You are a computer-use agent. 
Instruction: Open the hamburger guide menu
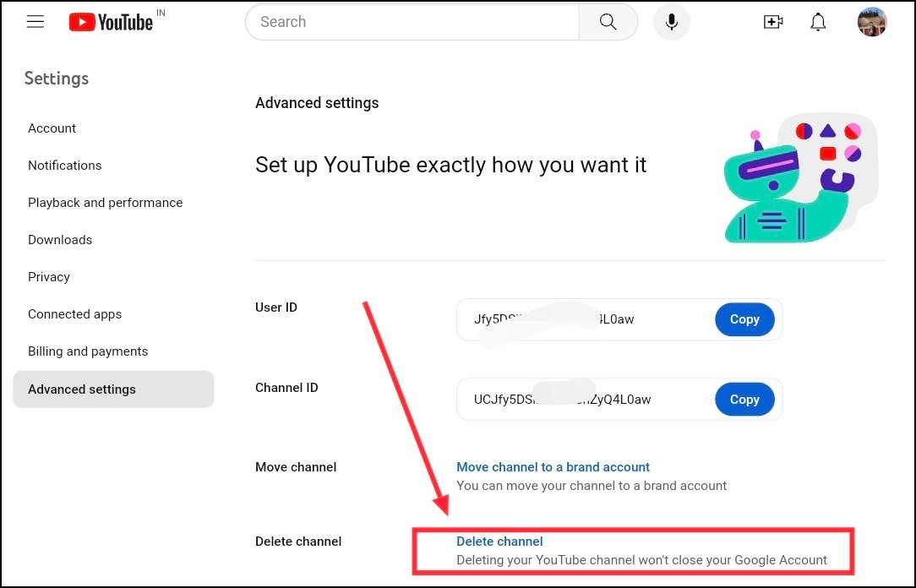[35, 22]
